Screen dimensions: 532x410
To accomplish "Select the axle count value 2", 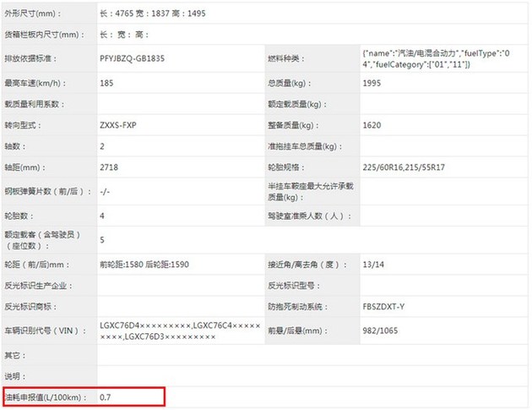I will pyautogui.click(x=102, y=146).
